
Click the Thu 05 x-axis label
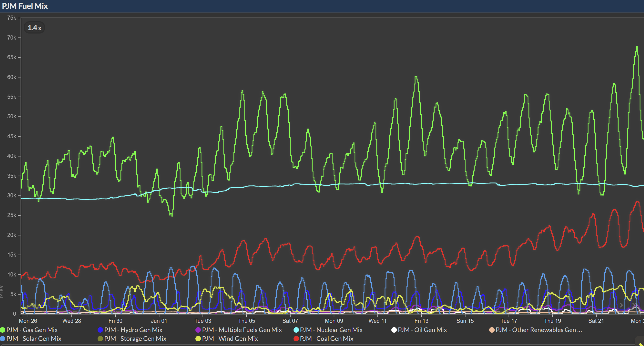[247, 321]
